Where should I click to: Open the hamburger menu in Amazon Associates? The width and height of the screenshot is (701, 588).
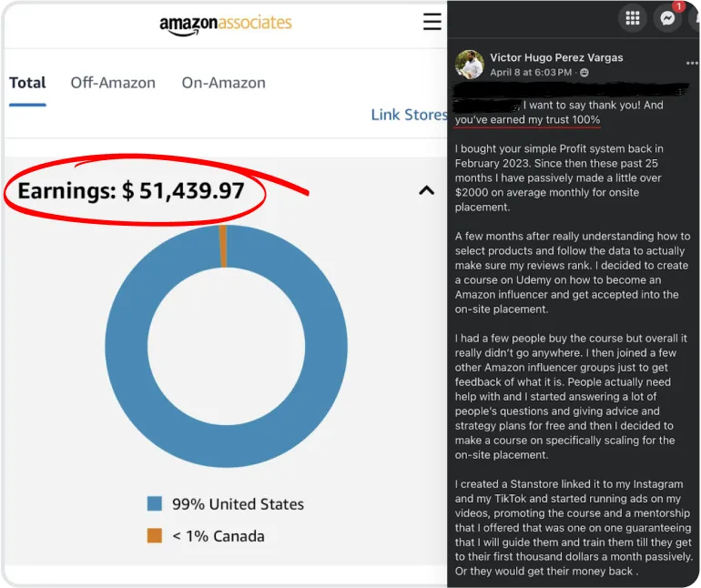432,23
